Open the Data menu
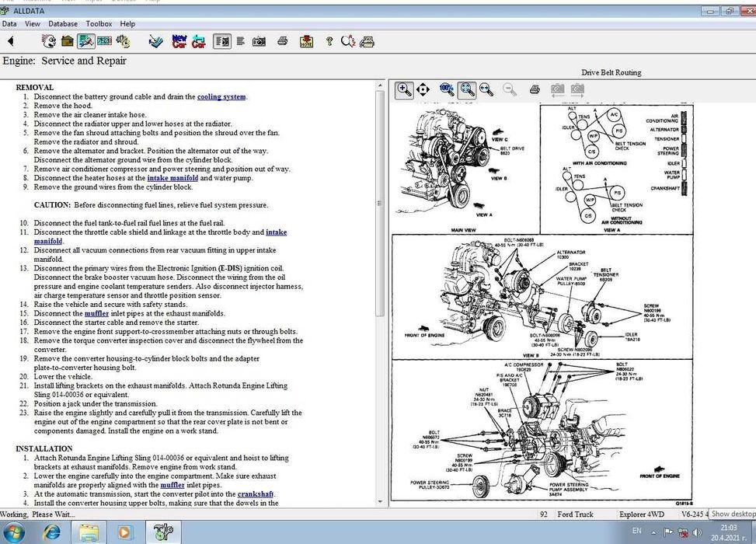 point(9,23)
